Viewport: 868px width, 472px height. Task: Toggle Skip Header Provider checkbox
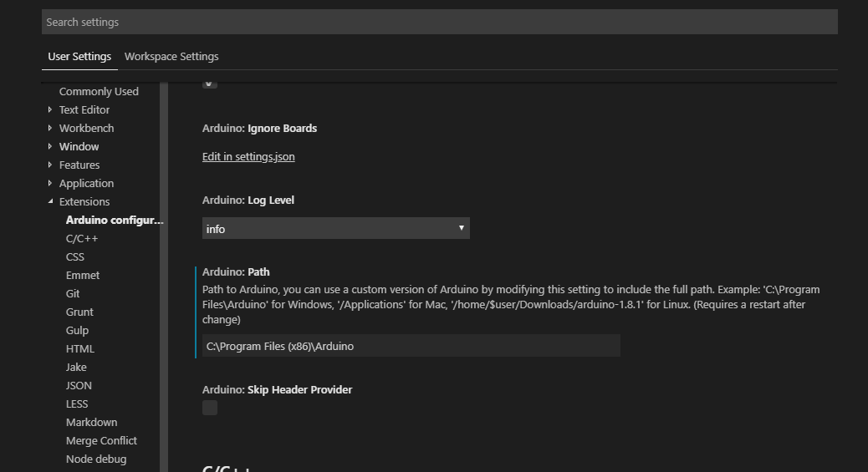(210, 408)
